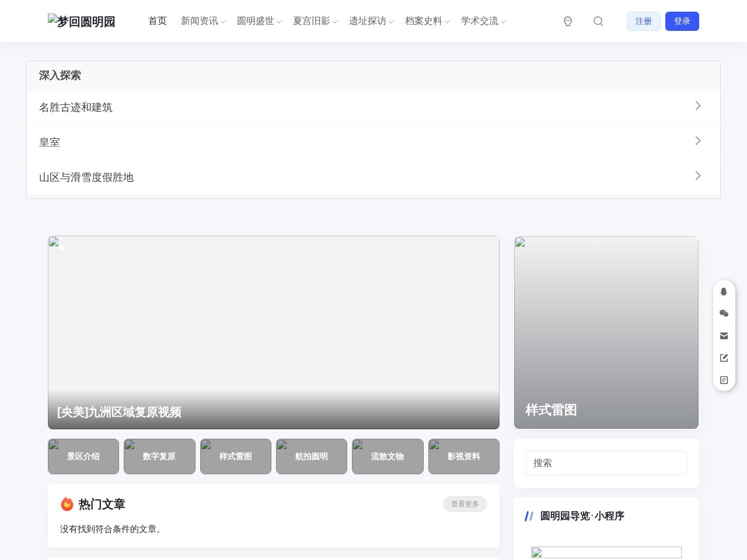Open the QQ contact icon in floating sidebar
Viewport: 747px width, 560px height.
point(724,292)
